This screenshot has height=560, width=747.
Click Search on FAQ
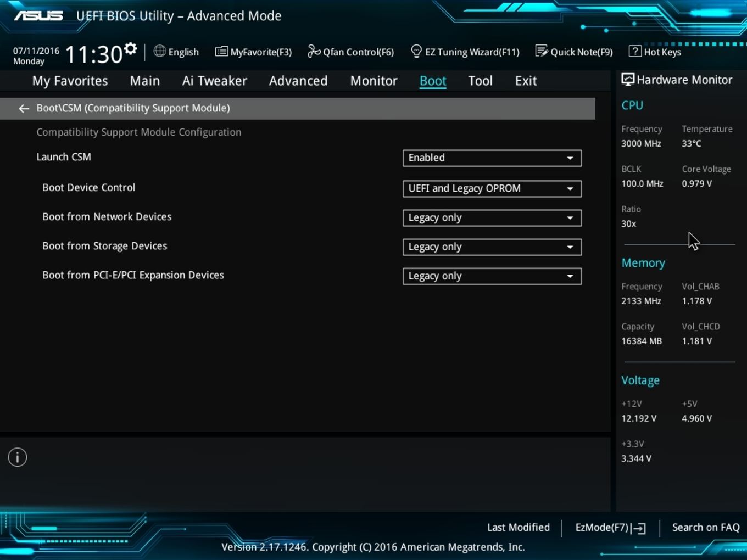[x=706, y=527]
